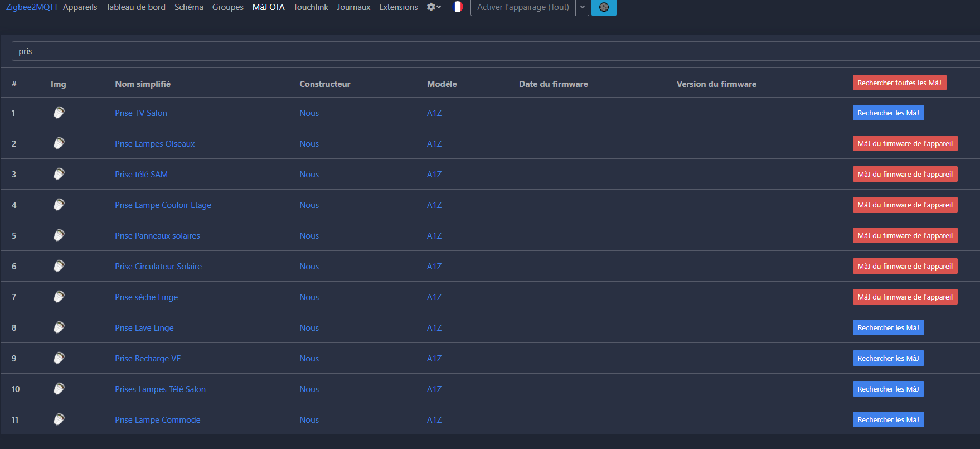Sort by Nom simplifié column header
Viewport: 980px width, 449px height.
143,84
